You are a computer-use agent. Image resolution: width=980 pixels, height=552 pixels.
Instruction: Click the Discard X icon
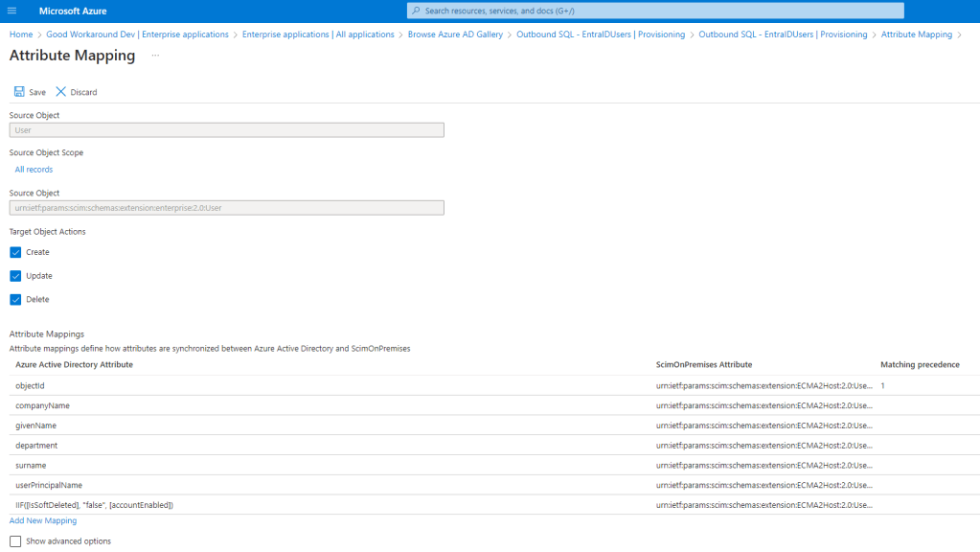click(61, 92)
